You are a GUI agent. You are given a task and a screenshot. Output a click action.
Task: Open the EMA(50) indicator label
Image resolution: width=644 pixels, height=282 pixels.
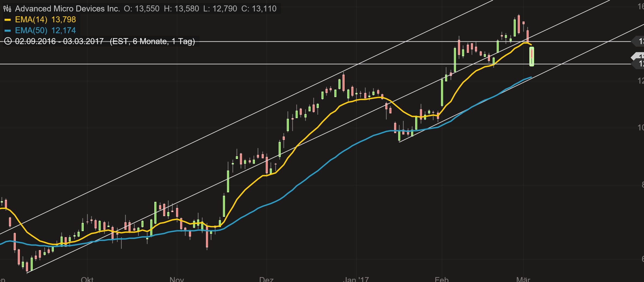31,30
